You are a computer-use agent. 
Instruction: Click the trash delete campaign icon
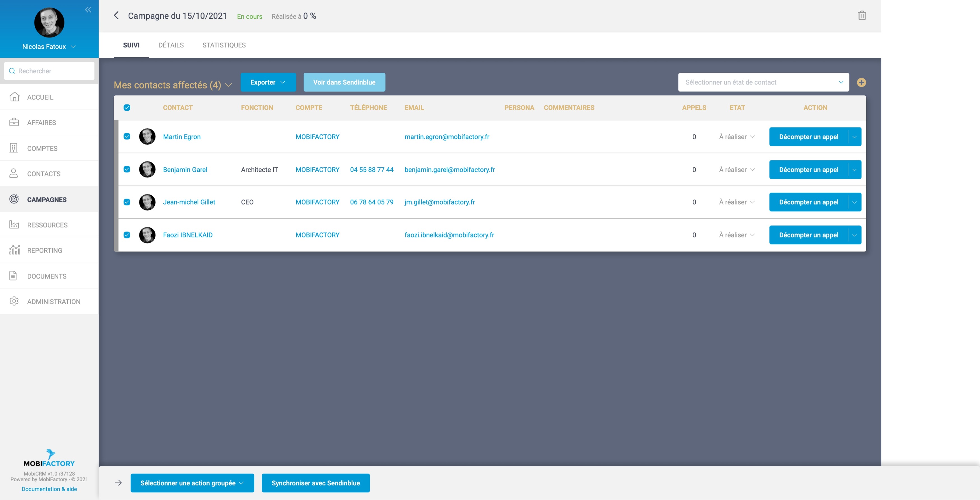862,16
